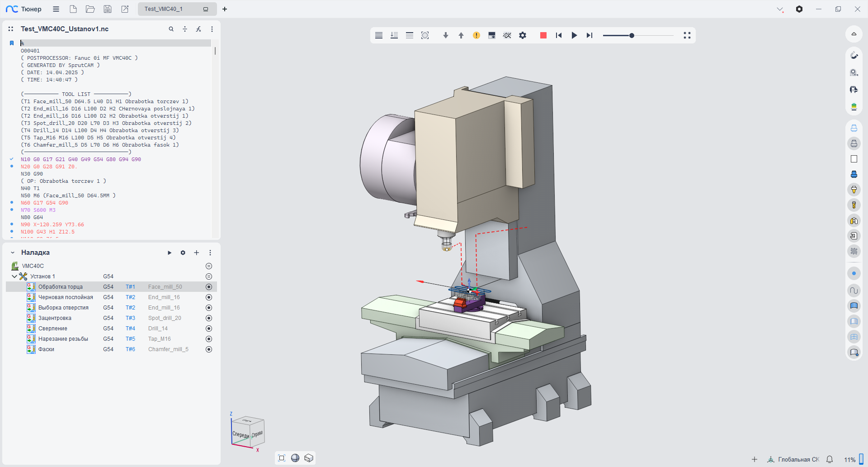868x467 pixels.
Task: Select the Черновая послойная operation
Action: tap(66, 297)
